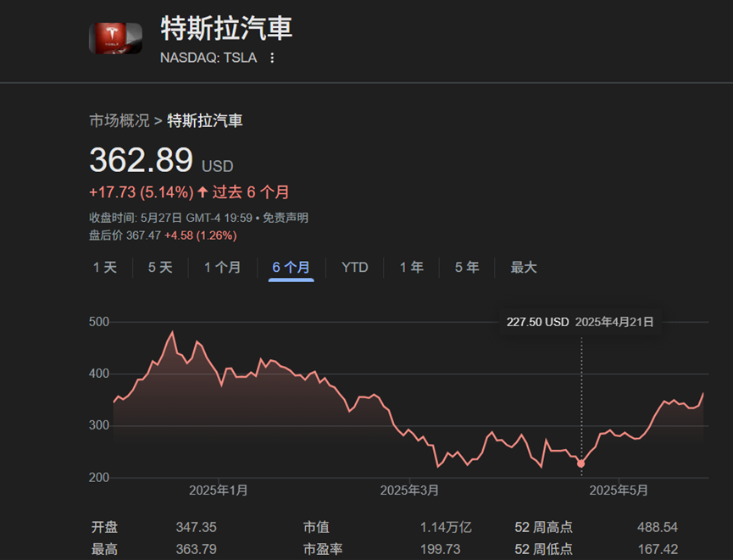This screenshot has height=560, width=733.
Task: Click the 开盘 label
Action: tap(104, 527)
